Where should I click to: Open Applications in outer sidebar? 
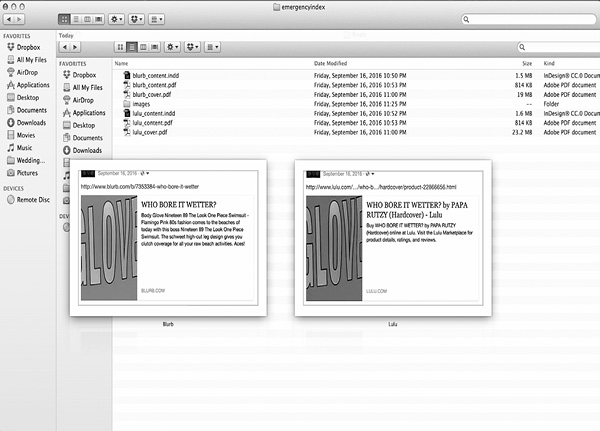click(28, 85)
